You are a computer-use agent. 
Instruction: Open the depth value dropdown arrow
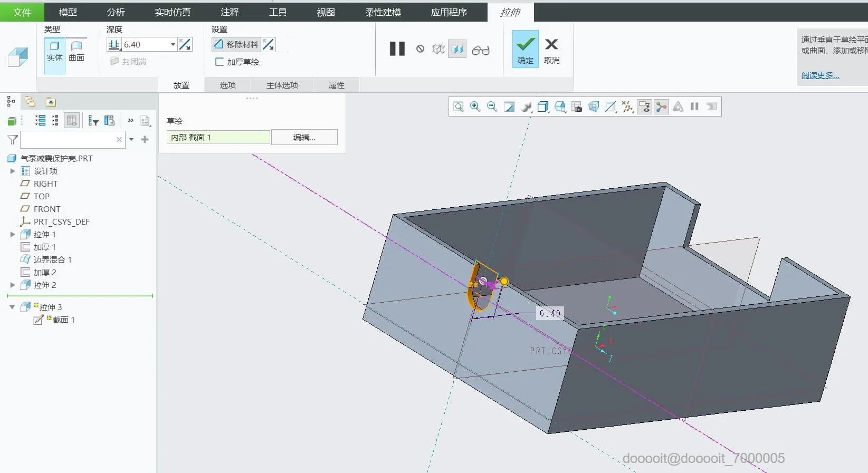point(173,44)
